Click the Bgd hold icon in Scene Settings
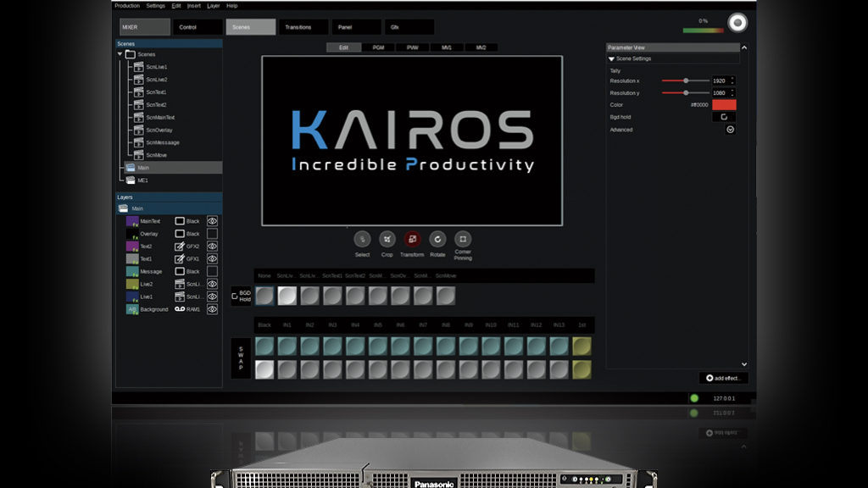The width and height of the screenshot is (868, 488). click(724, 117)
